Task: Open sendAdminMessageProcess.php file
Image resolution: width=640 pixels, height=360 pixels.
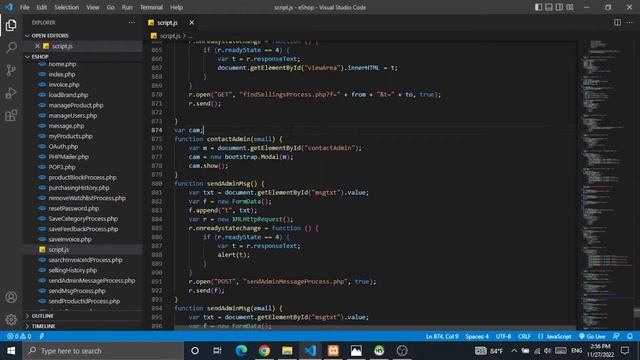Action: pyautogui.click(x=91, y=280)
